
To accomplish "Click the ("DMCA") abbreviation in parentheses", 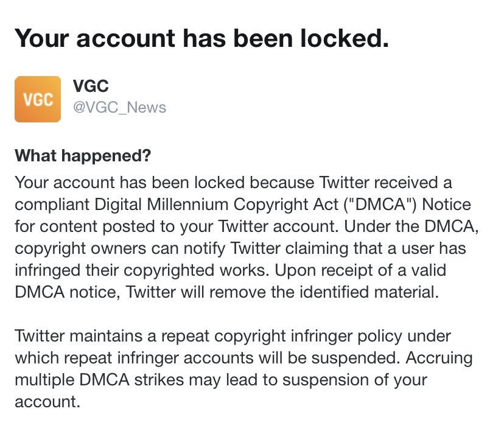I will tap(380, 205).
